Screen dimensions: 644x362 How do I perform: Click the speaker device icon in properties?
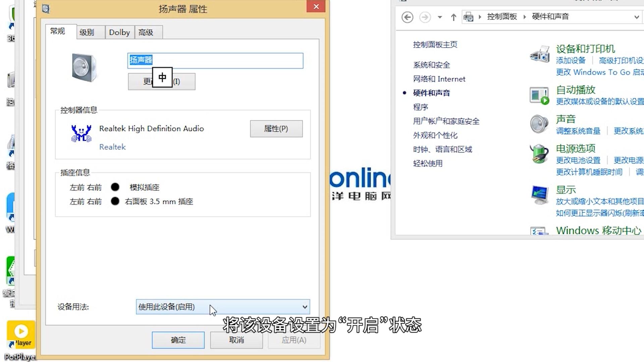coord(84,67)
